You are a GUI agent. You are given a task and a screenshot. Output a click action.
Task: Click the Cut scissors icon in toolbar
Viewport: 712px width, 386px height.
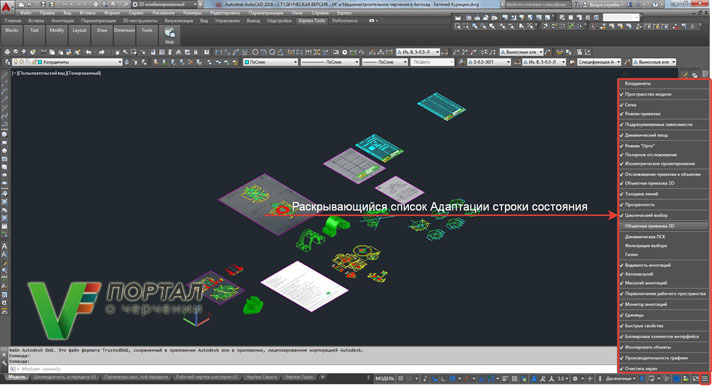[x=43, y=52]
